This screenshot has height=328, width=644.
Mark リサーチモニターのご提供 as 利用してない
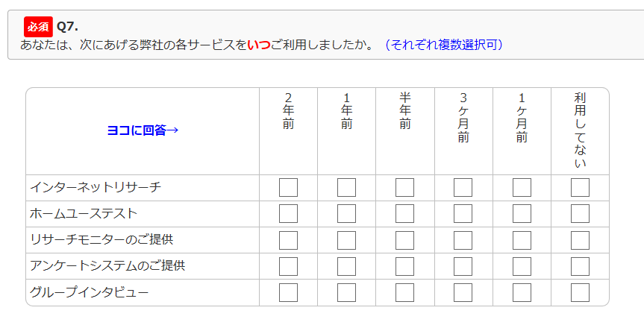(580, 240)
